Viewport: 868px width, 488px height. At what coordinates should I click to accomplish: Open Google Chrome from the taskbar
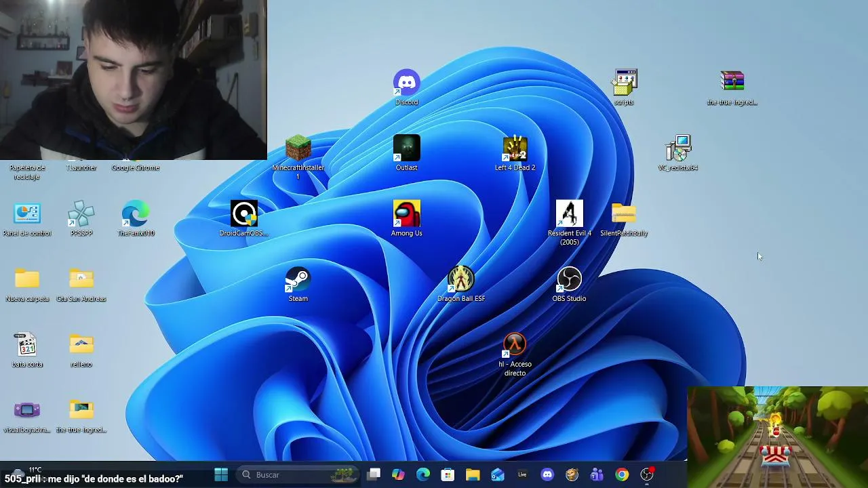(622, 474)
